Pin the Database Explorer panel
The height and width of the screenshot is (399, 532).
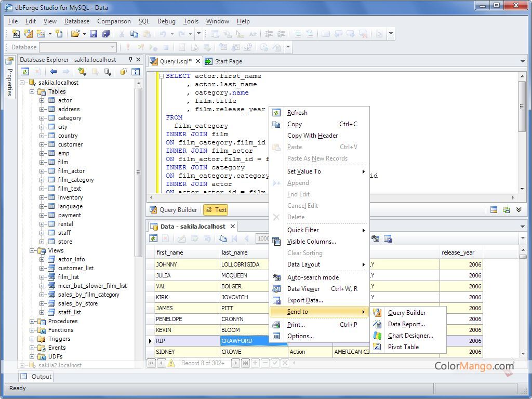tap(130, 59)
